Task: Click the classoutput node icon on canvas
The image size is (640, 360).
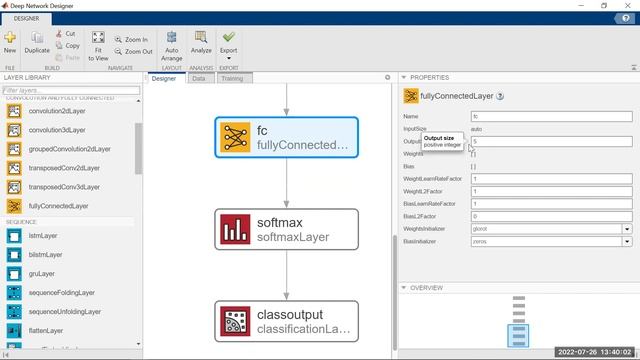Action: tap(235, 321)
